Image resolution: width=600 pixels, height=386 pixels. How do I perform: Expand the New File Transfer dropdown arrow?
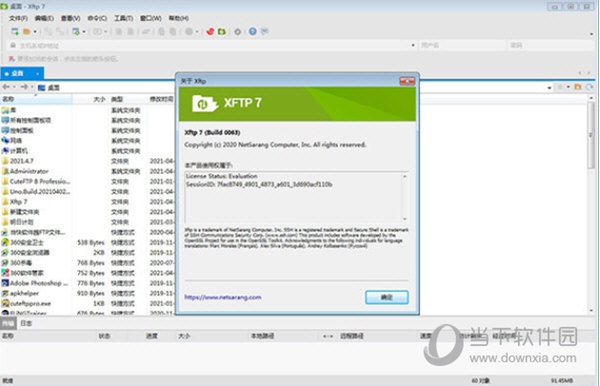pos(84,32)
